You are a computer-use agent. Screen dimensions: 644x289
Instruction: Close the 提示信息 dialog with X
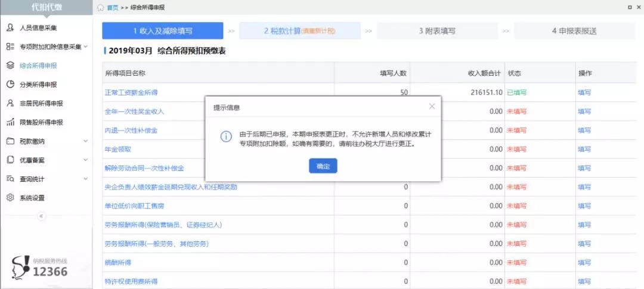(x=432, y=106)
